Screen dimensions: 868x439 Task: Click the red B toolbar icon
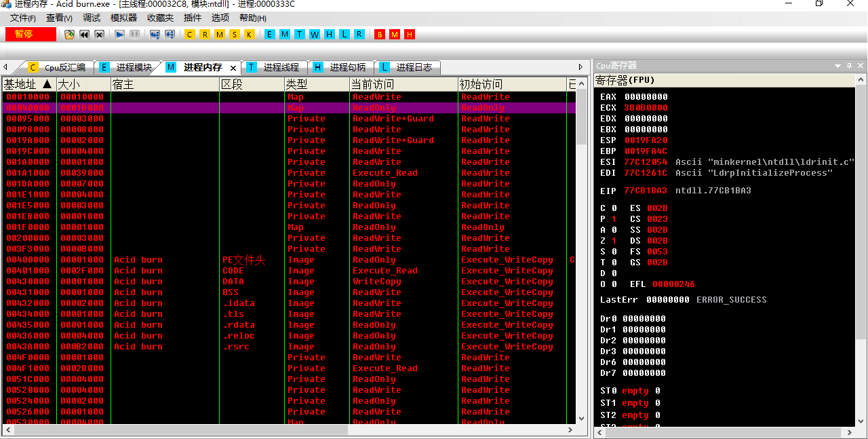(x=380, y=35)
